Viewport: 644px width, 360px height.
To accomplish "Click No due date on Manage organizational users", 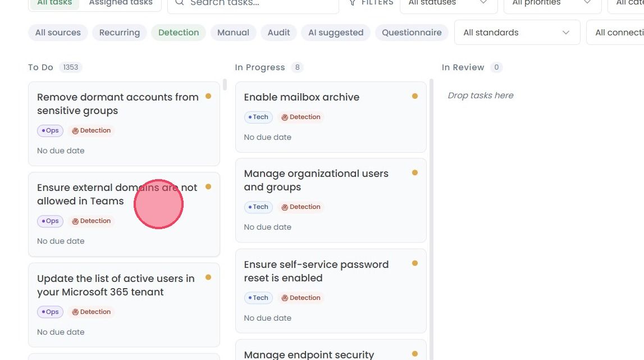I will point(268,227).
